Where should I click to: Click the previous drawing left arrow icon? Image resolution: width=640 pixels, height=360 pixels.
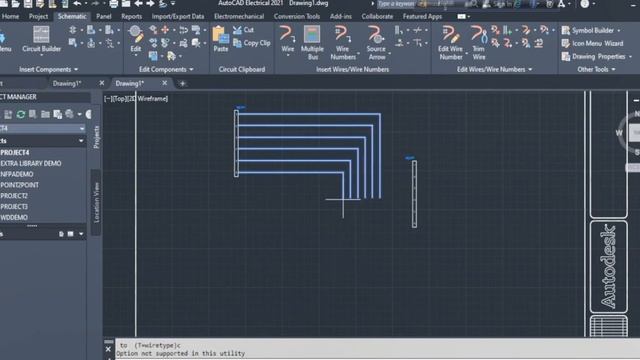coord(138,4)
